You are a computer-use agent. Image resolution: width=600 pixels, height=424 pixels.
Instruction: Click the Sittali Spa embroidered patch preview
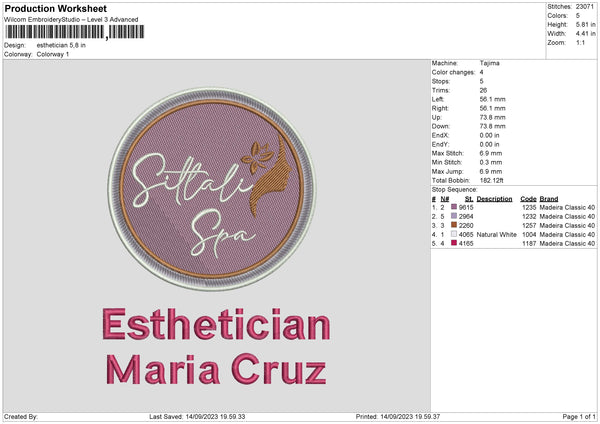point(212,189)
